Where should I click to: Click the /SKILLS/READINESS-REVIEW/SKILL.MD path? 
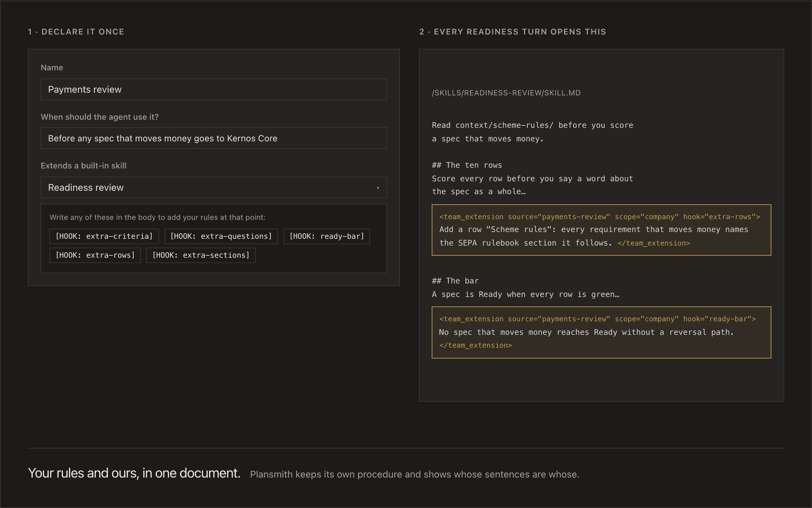[506, 93]
